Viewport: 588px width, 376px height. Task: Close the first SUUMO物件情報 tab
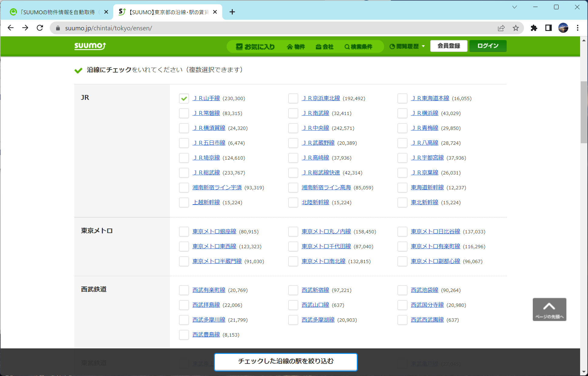point(106,12)
